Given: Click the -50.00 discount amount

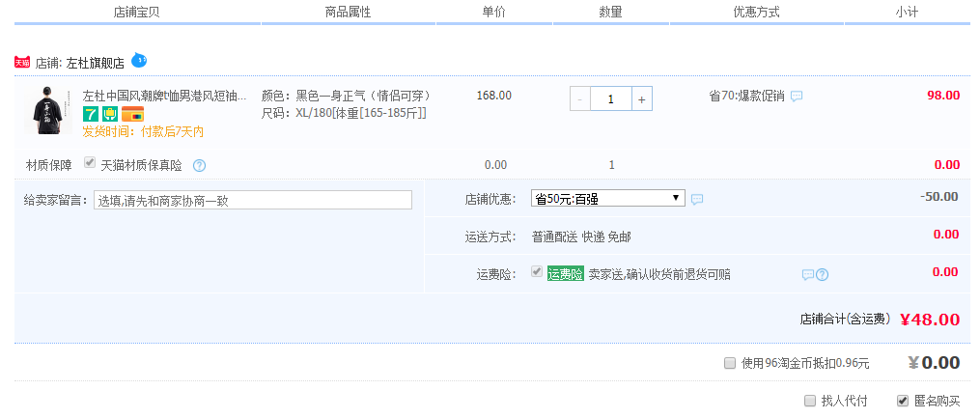Looking at the screenshot, I should (939, 197).
